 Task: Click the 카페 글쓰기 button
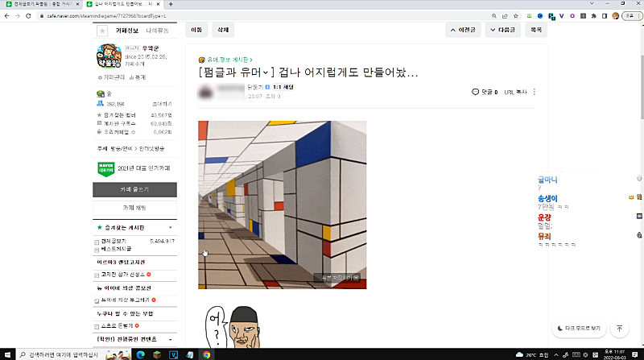pyautogui.click(x=134, y=189)
